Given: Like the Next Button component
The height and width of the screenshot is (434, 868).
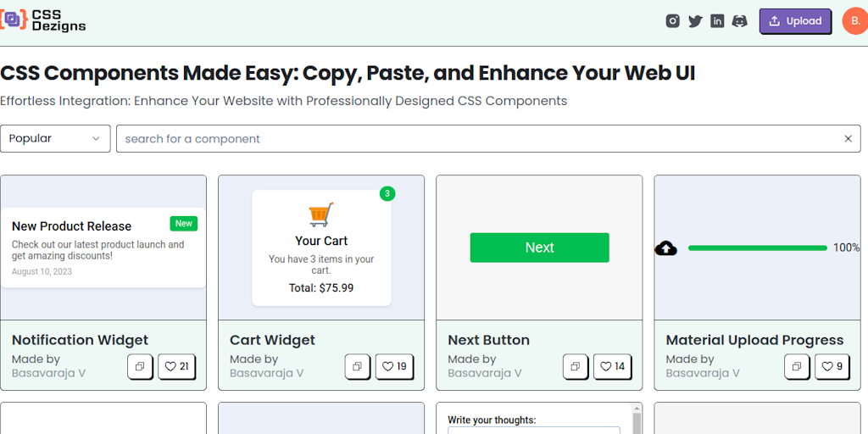Looking at the screenshot, I should (x=612, y=366).
